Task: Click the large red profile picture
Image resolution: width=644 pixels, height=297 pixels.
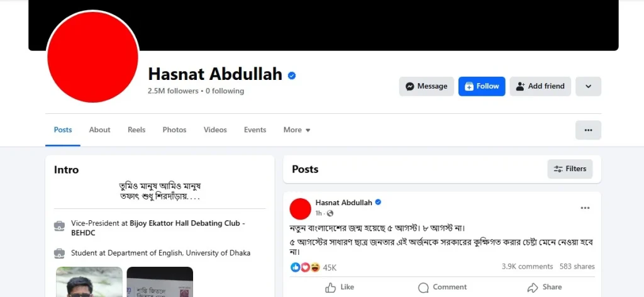Action: (x=93, y=57)
